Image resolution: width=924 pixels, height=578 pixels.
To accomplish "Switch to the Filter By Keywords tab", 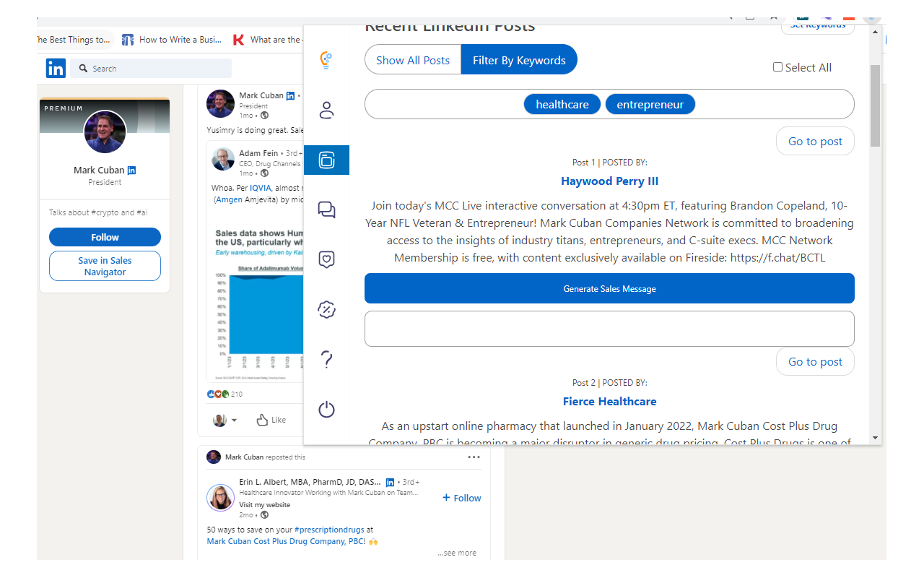I will click(519, 59).
